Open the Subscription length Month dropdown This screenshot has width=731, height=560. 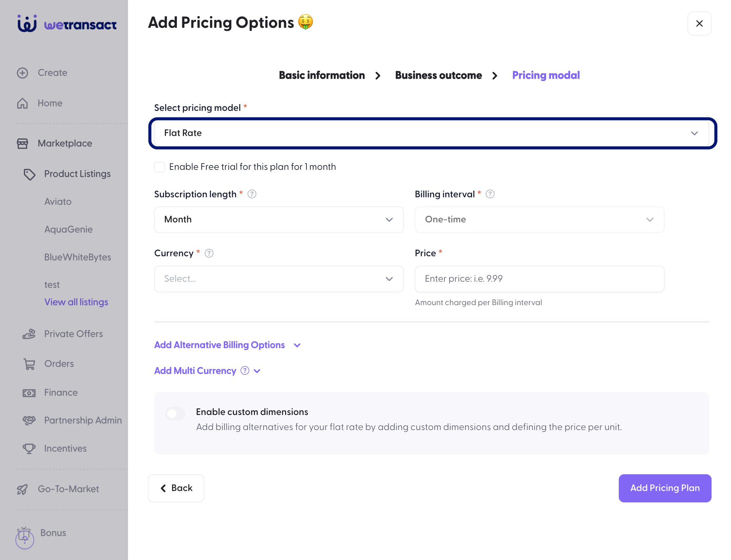(279, 220)
